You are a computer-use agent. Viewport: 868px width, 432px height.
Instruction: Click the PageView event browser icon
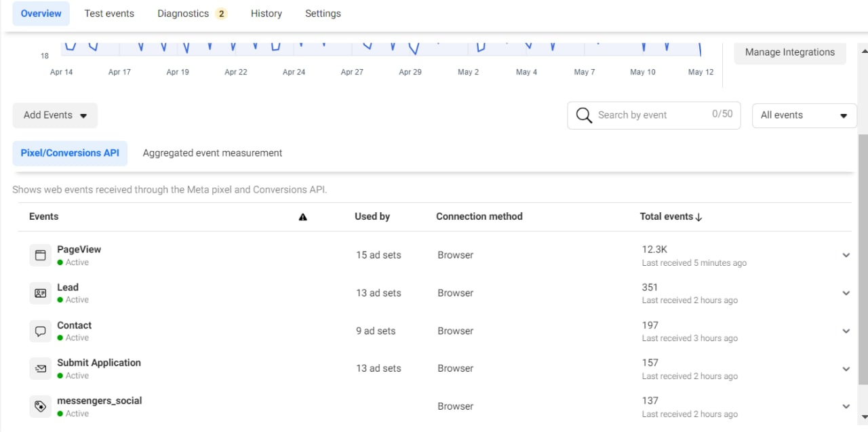coord(40,256)
